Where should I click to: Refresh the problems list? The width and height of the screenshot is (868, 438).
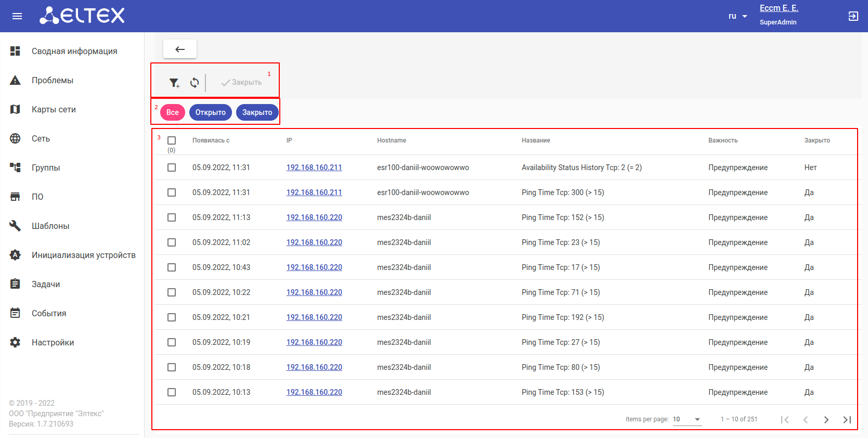pyautogui.click(x=195, y=83)
